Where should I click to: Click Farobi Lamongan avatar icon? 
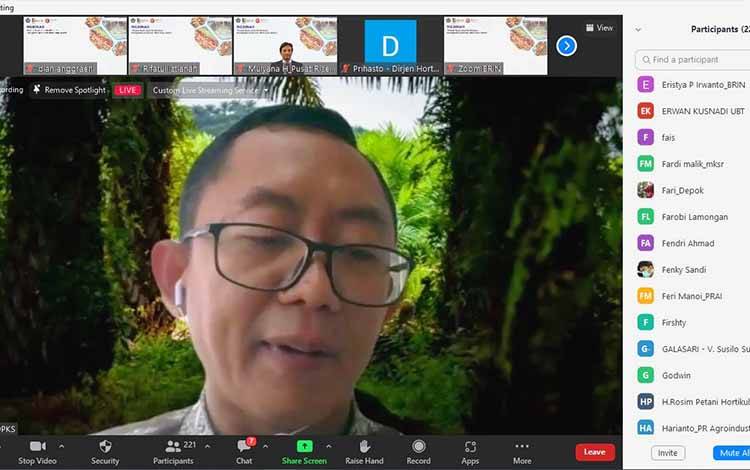645,217
